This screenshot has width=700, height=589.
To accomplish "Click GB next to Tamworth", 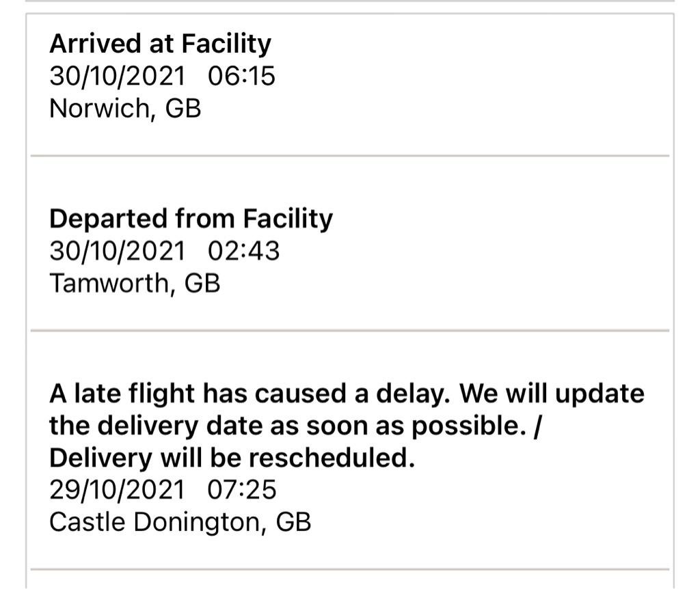I will coord(202,283).
